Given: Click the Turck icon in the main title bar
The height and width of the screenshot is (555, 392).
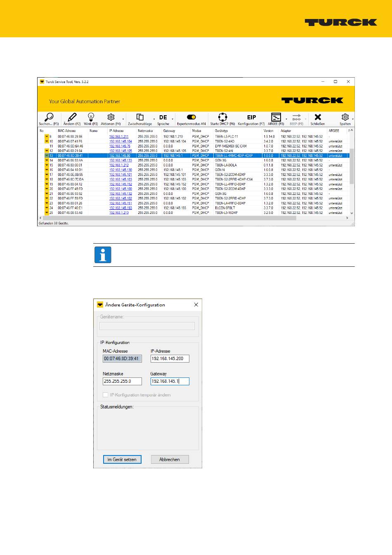Looking at the screenshot, I should [x=42, y=82].
